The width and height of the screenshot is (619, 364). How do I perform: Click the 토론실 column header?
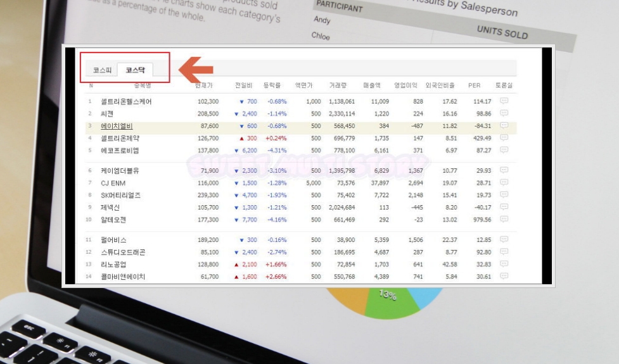click(504, 85)
